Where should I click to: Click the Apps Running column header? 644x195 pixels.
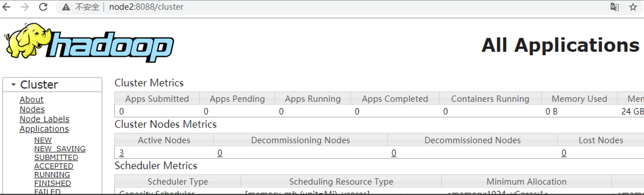(313, 99)
